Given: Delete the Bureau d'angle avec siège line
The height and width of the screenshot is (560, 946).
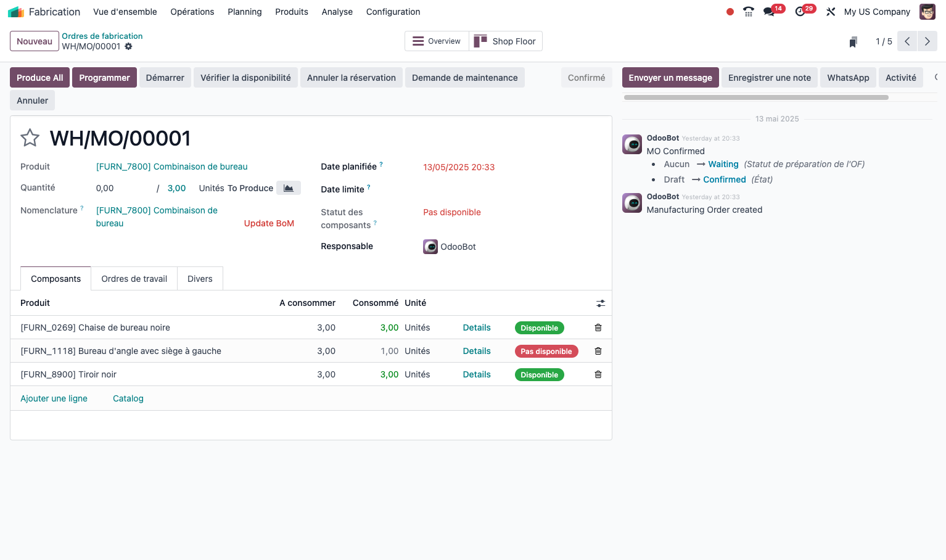Looking at the screenshot, I should [598, 351].
